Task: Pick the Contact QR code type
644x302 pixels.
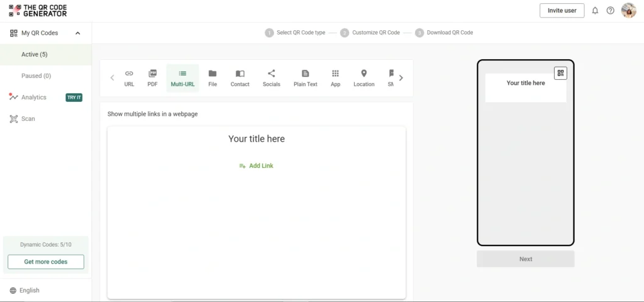Action: (x=240, y=78)
